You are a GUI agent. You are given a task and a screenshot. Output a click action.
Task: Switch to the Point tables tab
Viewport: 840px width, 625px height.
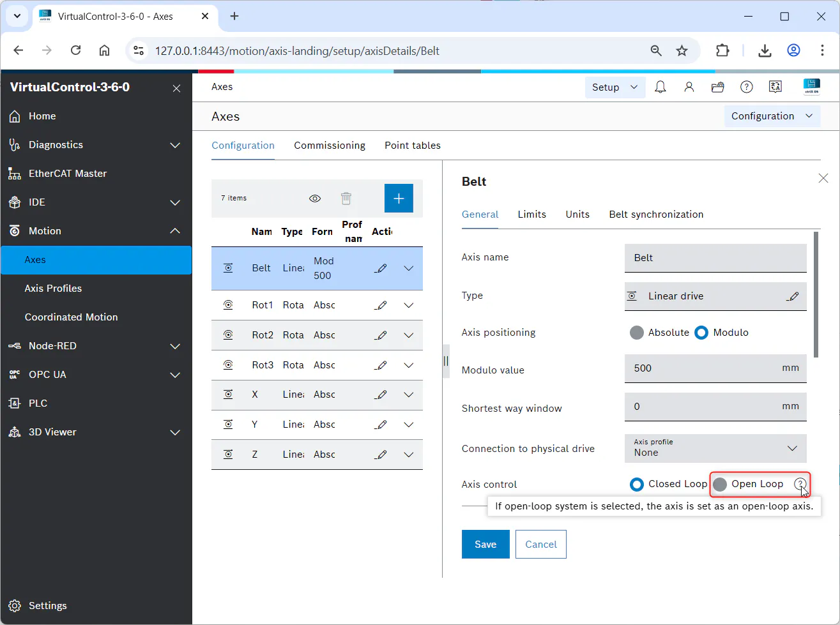413,146
